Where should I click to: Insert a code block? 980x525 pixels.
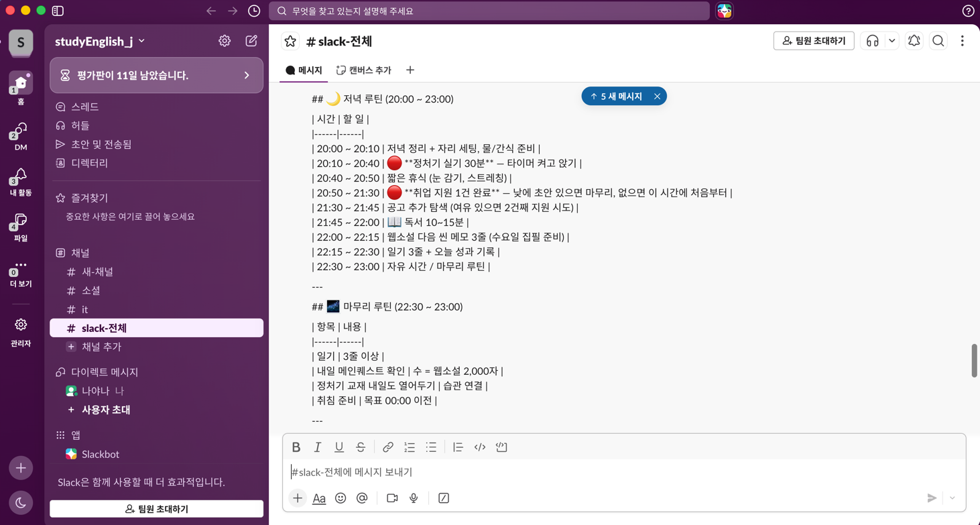(x=501, y=447)
